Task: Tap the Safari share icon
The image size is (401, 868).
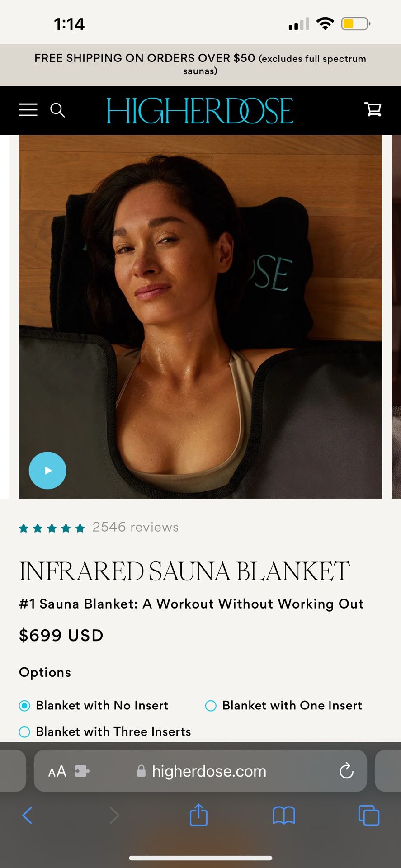Action: tap(198, 815)
